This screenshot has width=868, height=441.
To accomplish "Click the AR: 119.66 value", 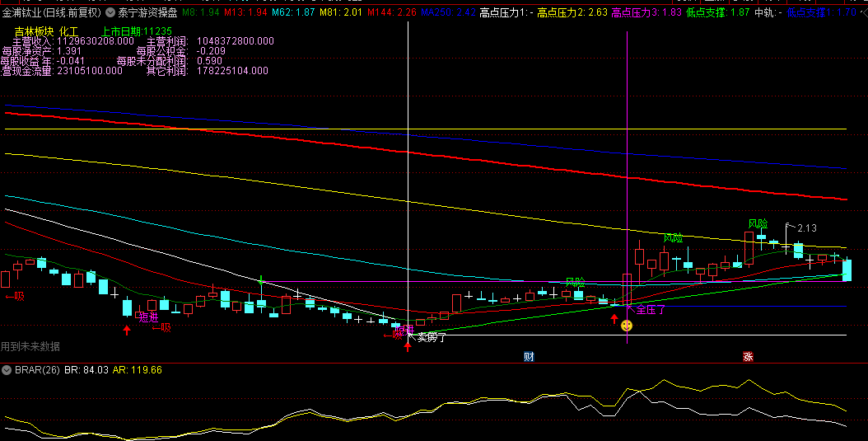I will 138,369.
